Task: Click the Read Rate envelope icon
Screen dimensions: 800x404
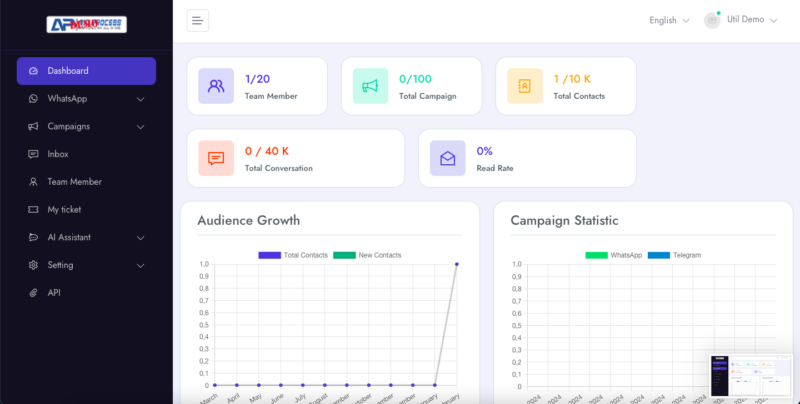Action: [x=448, y=158]
